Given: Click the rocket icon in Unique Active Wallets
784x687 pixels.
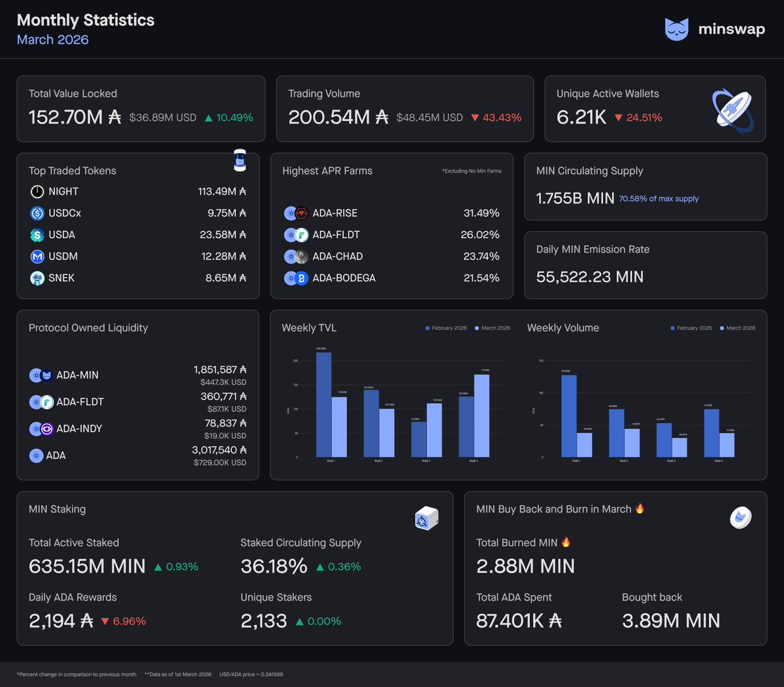Looking at the screenshot, I should click(x=733, y=111).
